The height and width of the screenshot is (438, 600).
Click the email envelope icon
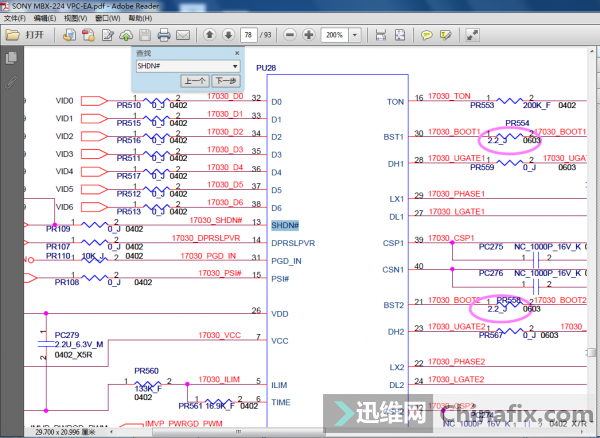point(183,35)
